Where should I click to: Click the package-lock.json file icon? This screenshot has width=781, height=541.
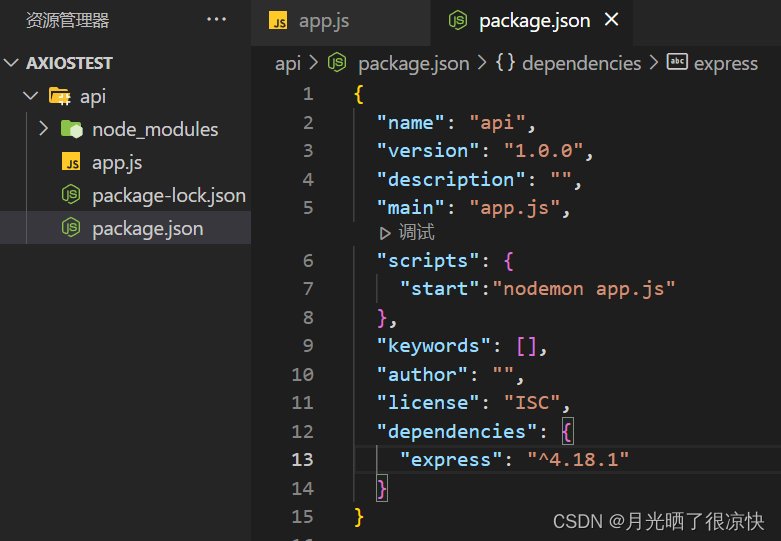pos(72,195)
